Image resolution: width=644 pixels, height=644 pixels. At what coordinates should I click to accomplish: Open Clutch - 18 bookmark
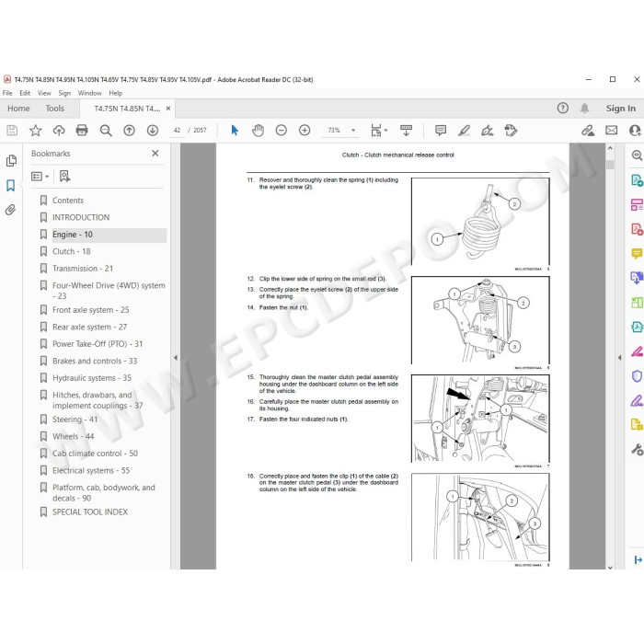(72, 251)
